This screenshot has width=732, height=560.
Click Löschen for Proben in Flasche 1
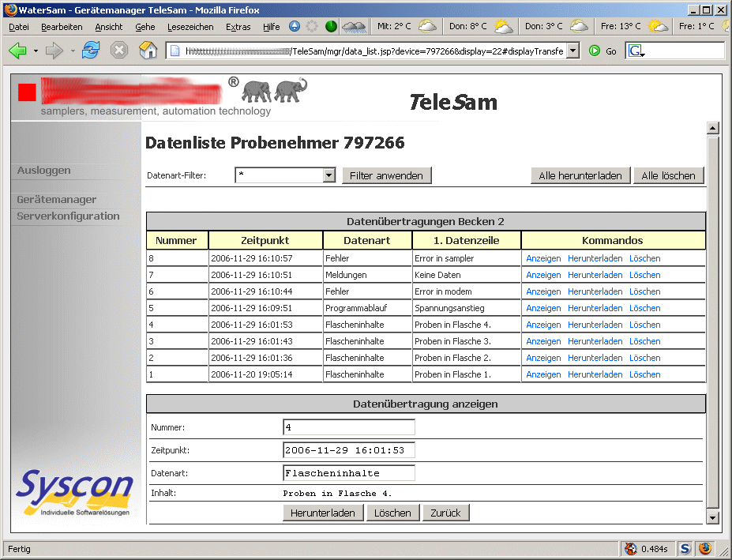[x=644, y=374]
